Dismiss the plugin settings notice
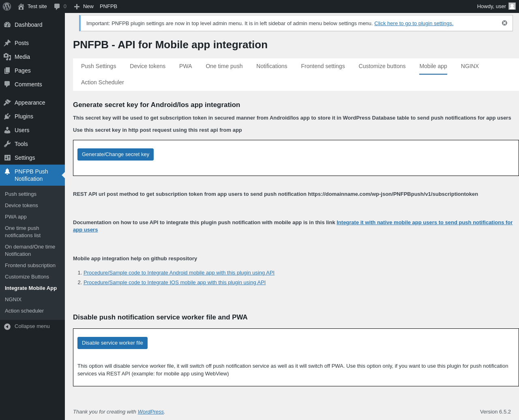 pos(504,23)
